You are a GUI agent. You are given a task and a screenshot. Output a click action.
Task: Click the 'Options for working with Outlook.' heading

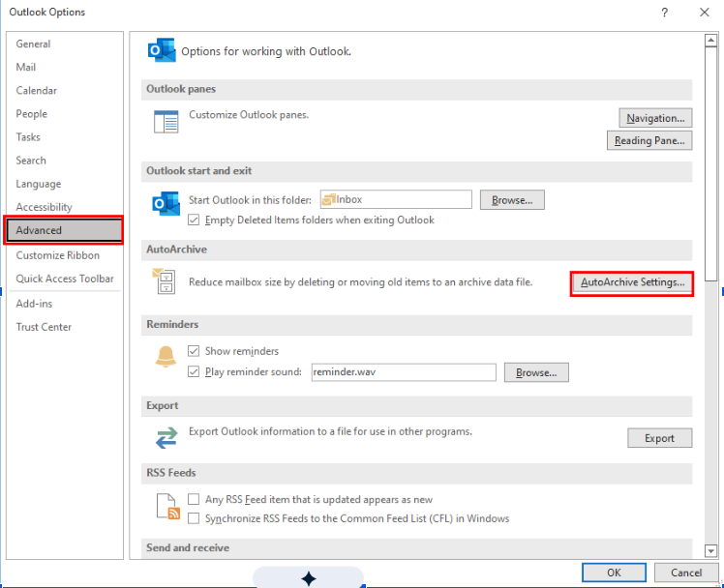pyautogui.click(x=266, y=51)
